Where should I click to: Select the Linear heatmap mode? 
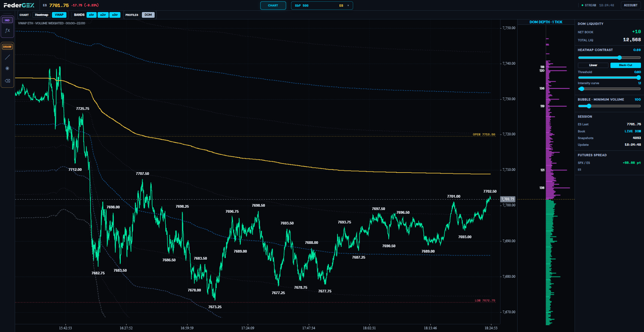tap(593, 65)
